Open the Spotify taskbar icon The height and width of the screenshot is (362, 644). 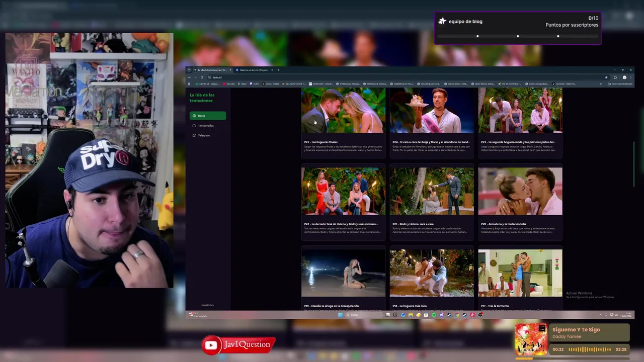click(434, 315)
